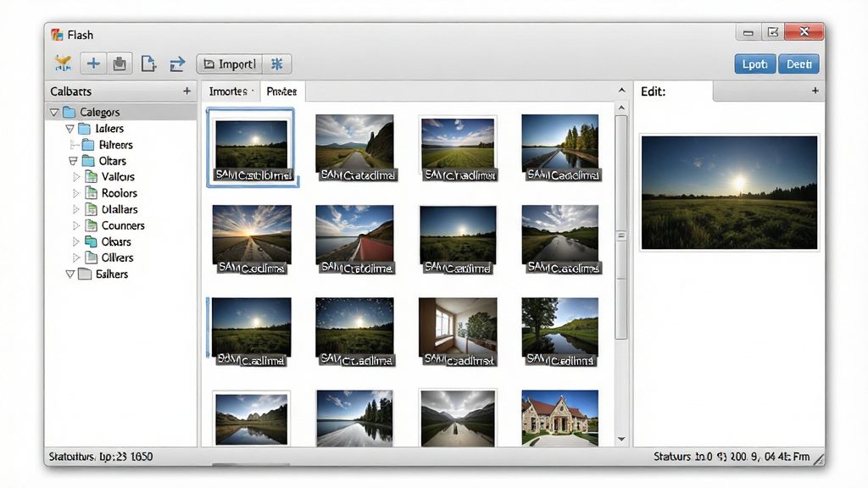Click the Import button
868x488 pixels.
point(230,64)
